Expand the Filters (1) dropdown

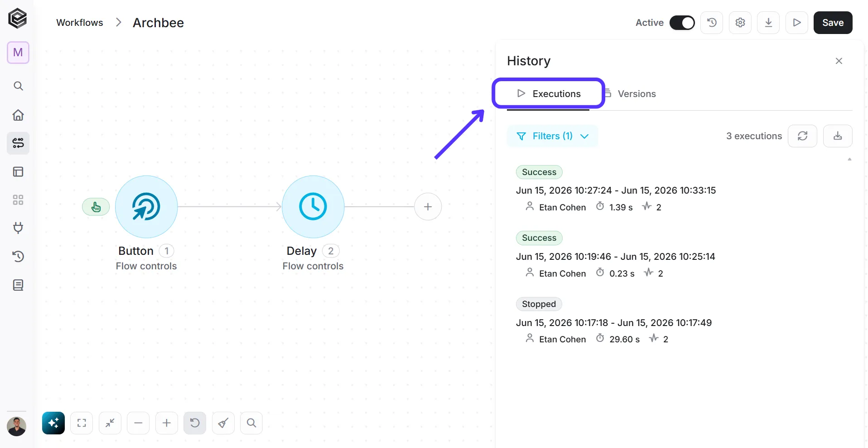pos(552,136)
